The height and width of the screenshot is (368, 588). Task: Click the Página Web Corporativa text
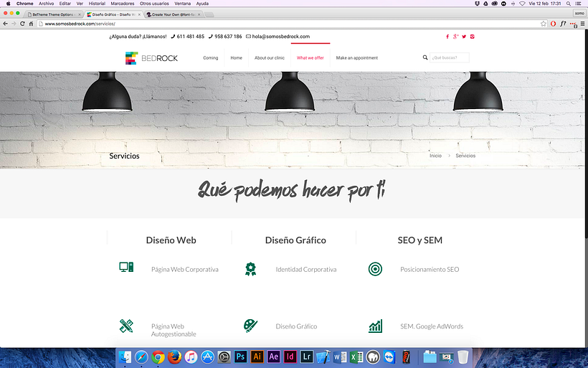coord(184,269)
